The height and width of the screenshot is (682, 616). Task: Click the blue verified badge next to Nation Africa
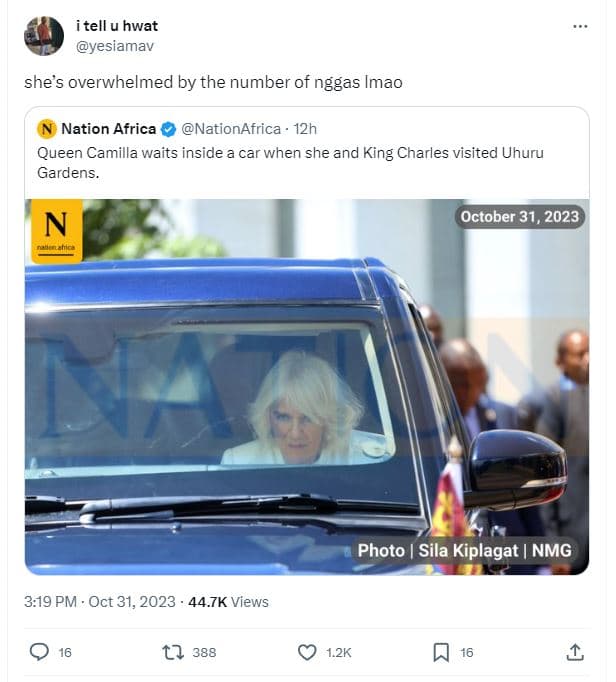[169, 129]
